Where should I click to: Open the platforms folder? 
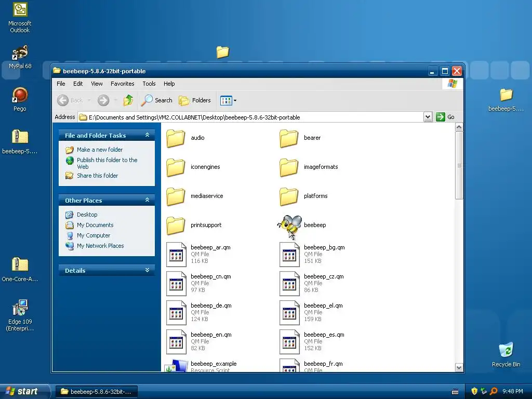click(289, 196)
